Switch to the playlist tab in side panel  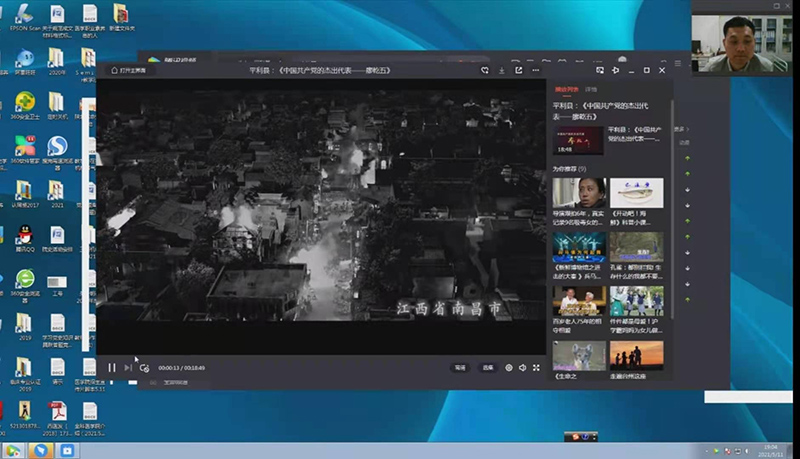pyautogui.click(x=566, y=89)
